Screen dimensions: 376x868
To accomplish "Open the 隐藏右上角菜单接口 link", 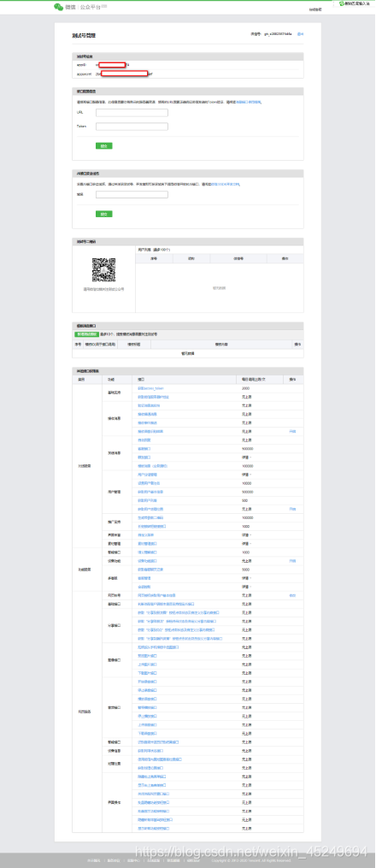I will 151,776.
